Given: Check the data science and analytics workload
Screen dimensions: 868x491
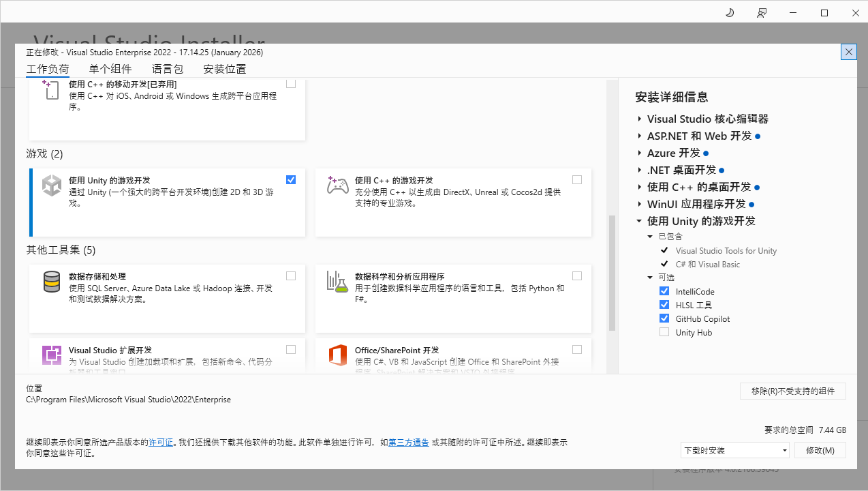Looking at the screenshot, I should point(577,276).
